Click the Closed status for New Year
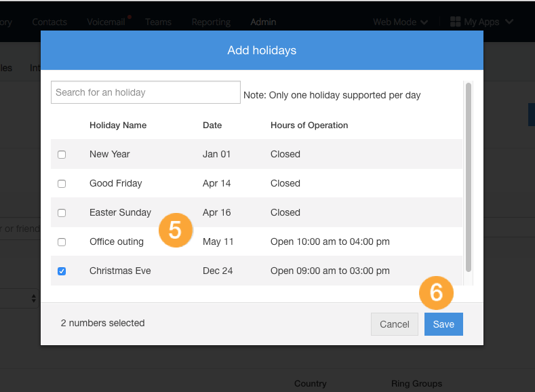Image resolution: width=535 pixels, height=392 pixels. click(x=285, y=154)
